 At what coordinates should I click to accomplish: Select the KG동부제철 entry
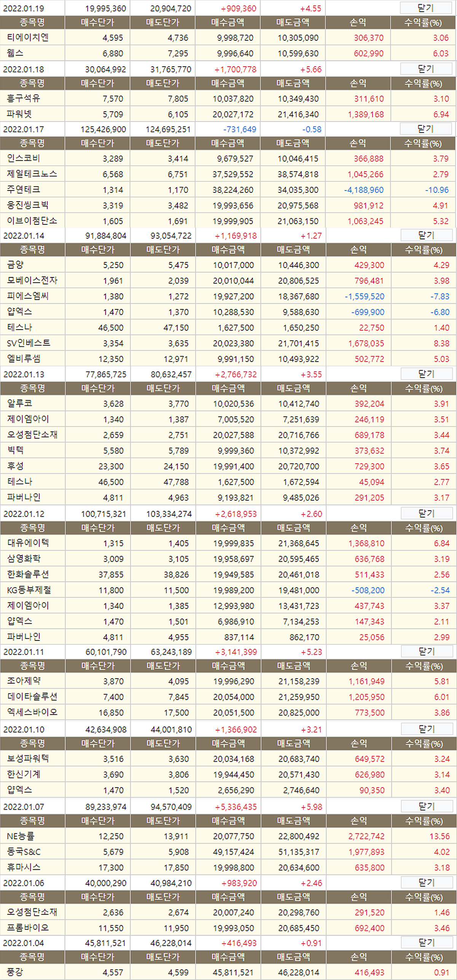click(29, 590)
